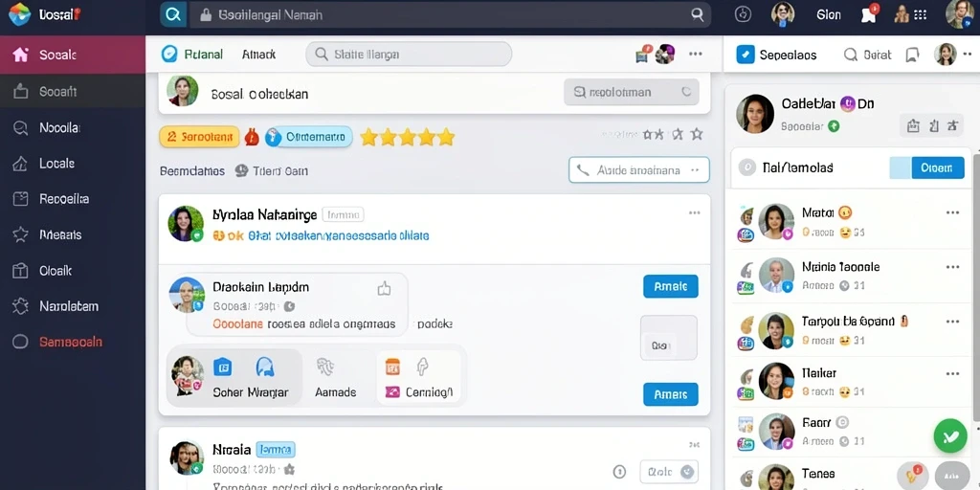Click the blue Sepealaos icon in right panel
The height and width of the screenshot is (490, 980).
[746, 55]
